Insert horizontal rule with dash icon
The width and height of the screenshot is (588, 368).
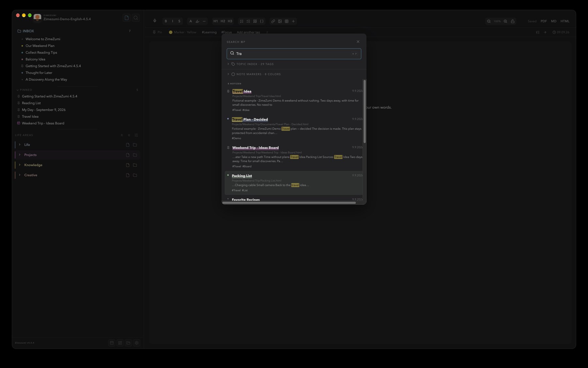pyautogui.click(x=204, y=21)
